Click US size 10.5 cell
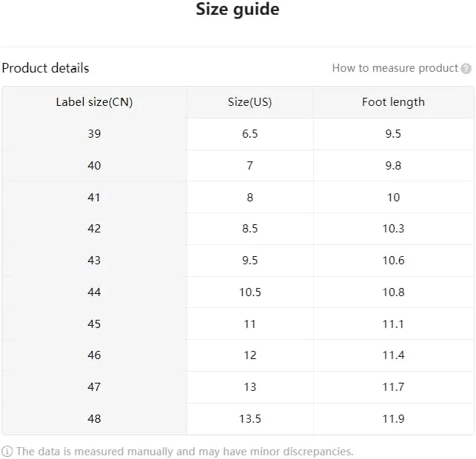The width and height of the screenshot is (476, 459). pos(249,292)
